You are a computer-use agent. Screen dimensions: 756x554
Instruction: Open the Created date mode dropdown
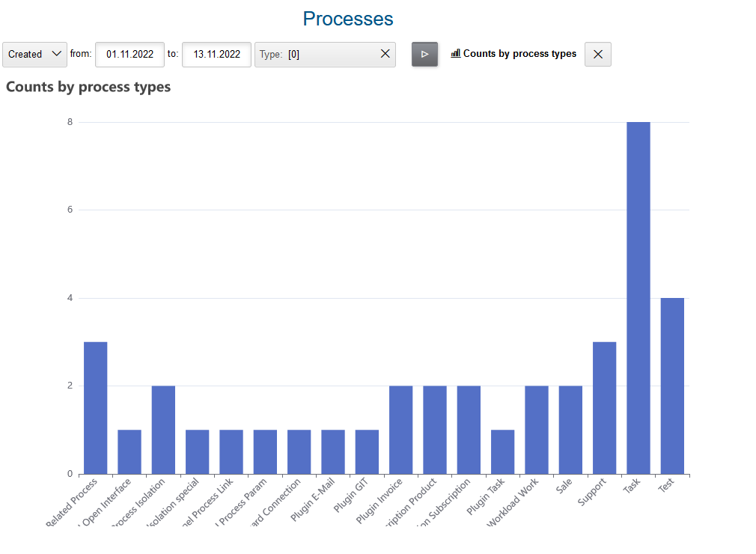pos(34,55)
